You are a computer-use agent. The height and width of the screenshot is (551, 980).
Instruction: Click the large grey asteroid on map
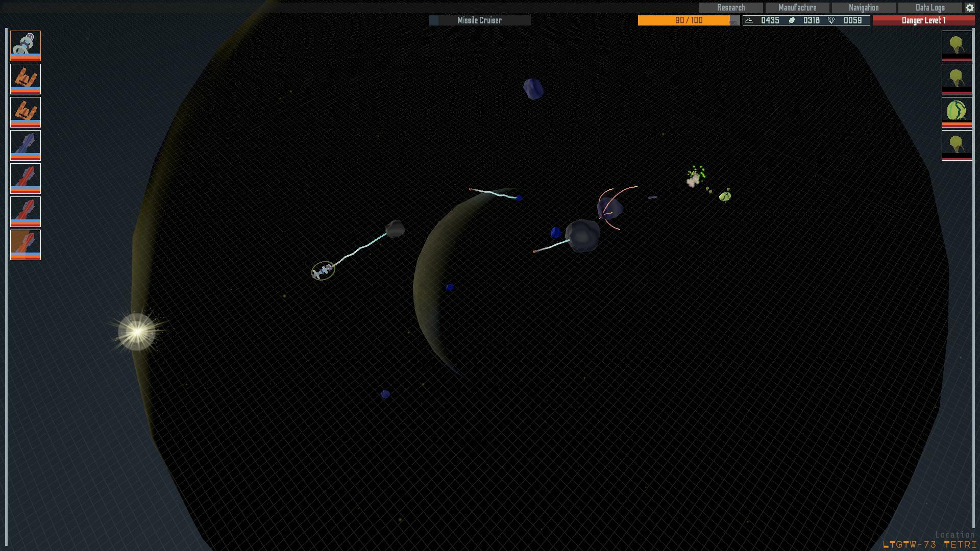click(582, 235)
